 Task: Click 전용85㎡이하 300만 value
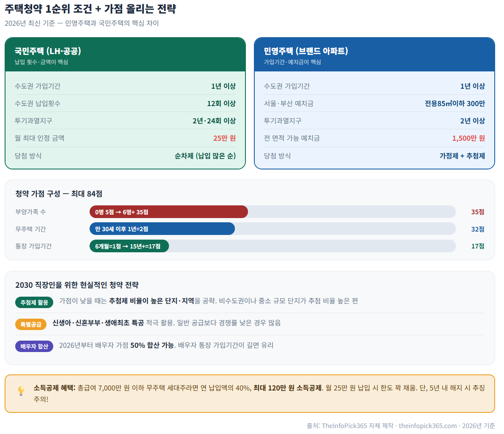tap(455, 104)
